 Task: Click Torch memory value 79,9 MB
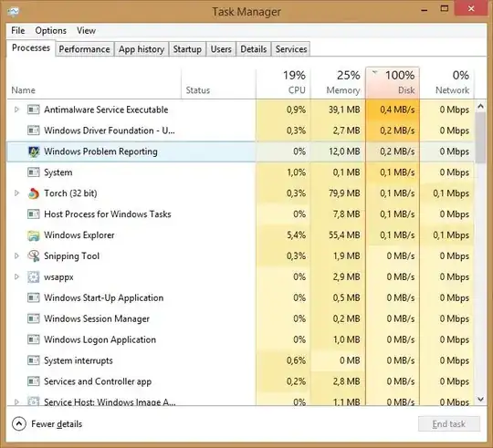tap(344, 193)
